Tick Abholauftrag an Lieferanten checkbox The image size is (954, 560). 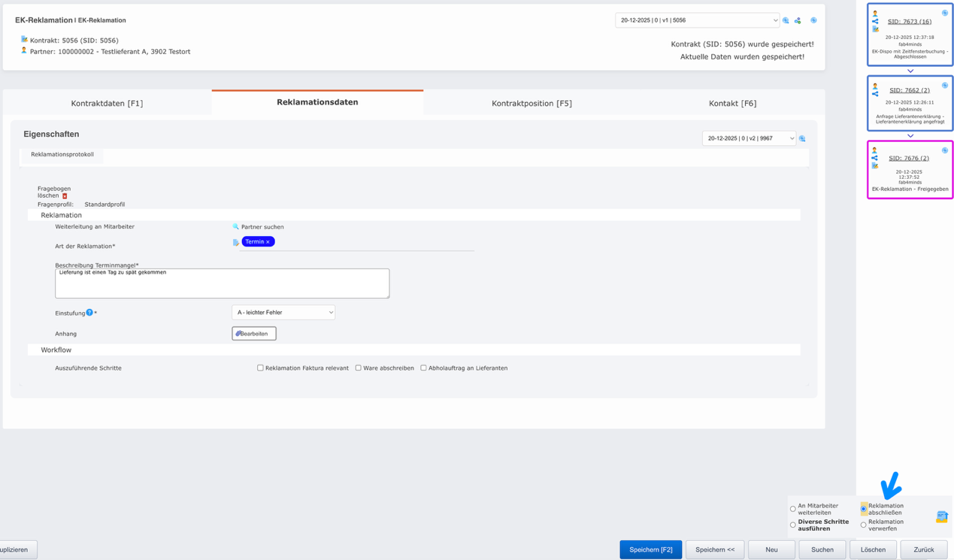pos(423,368)
